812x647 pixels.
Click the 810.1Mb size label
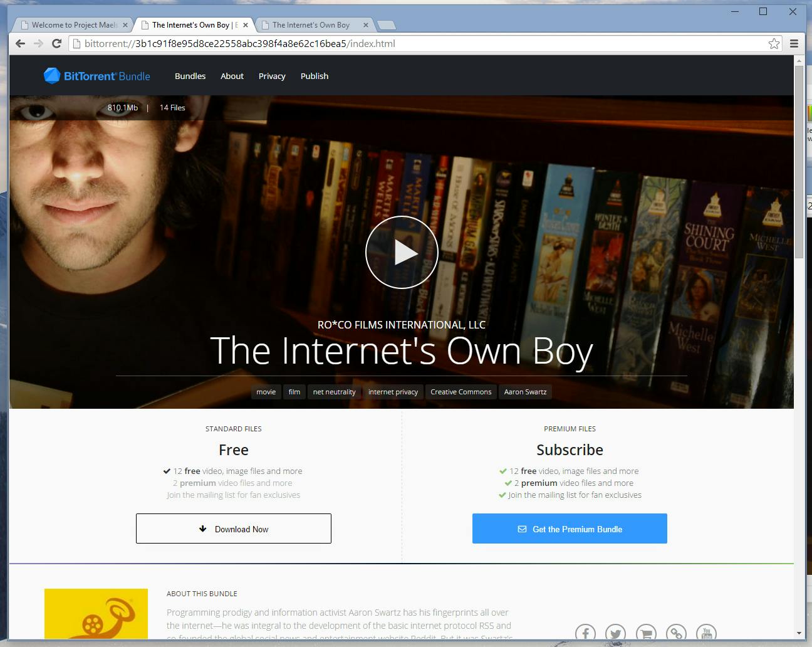(123, 107)
